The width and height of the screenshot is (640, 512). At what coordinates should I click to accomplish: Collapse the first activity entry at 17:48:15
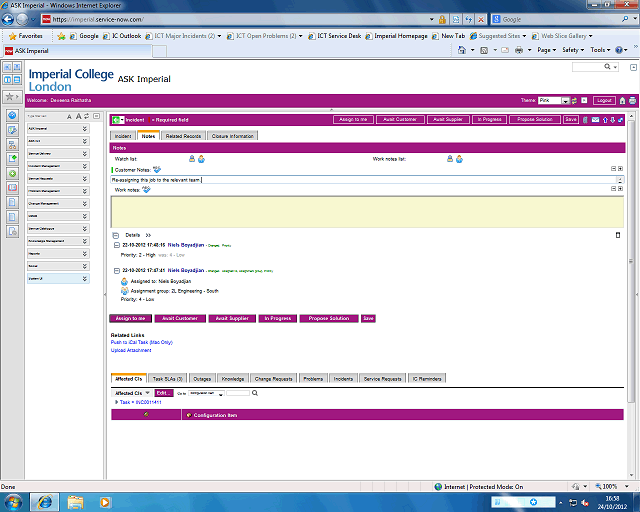coord(116,245)
